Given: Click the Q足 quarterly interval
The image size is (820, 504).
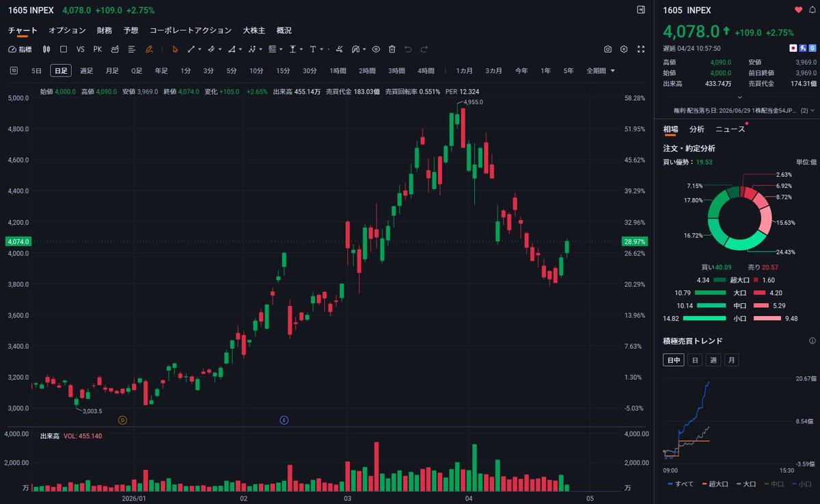Looking at the screenshot, I should 137,70.
